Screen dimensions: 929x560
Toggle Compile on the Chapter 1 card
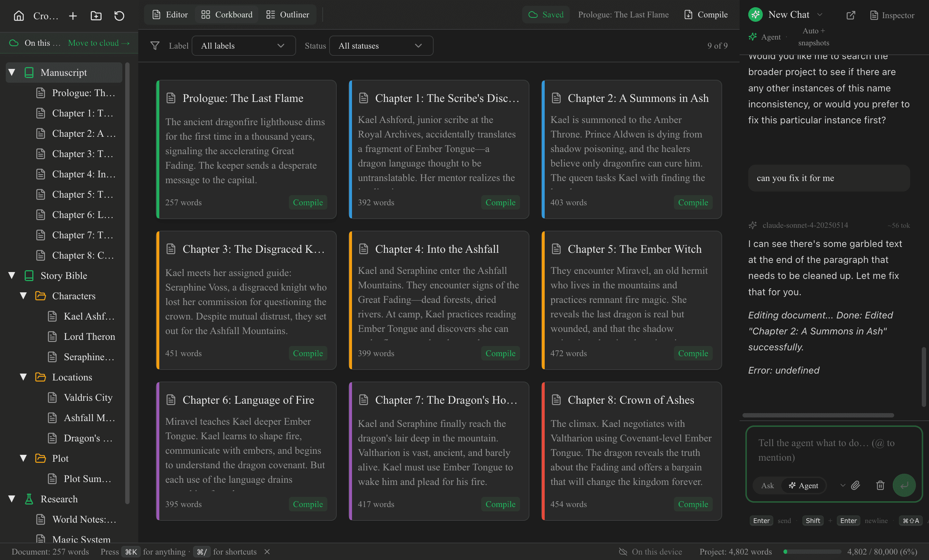click(500, 202)
